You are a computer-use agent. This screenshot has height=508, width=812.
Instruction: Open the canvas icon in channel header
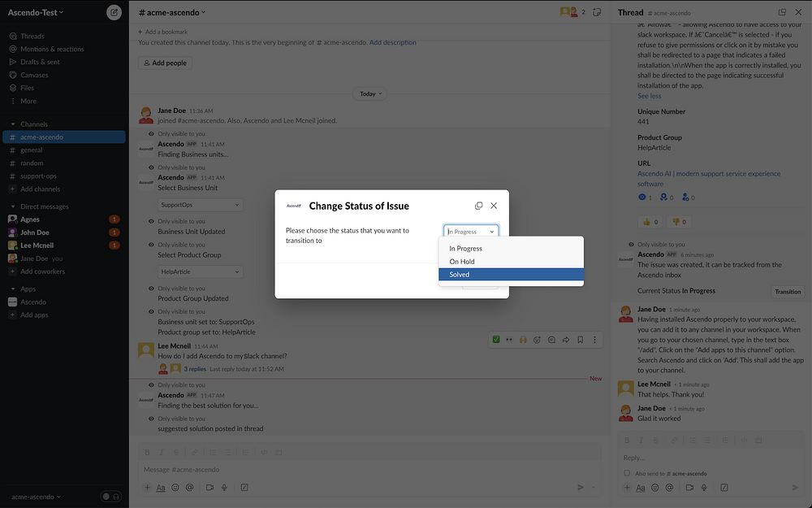tap(597, 12)
